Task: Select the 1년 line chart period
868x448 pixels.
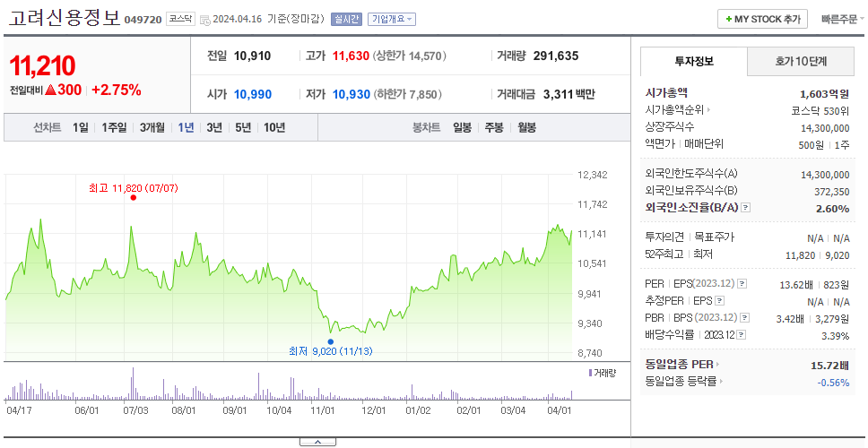Action: pos(186,128)
